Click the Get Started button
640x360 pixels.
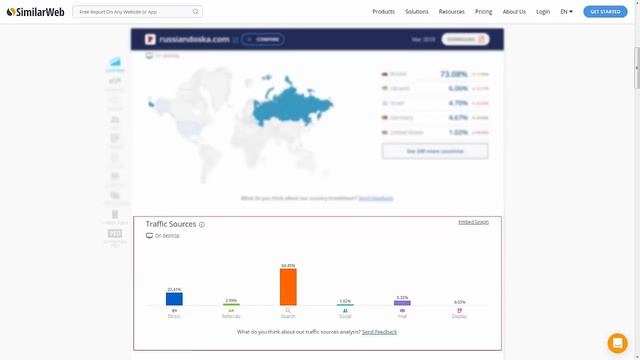click(605, 12)
